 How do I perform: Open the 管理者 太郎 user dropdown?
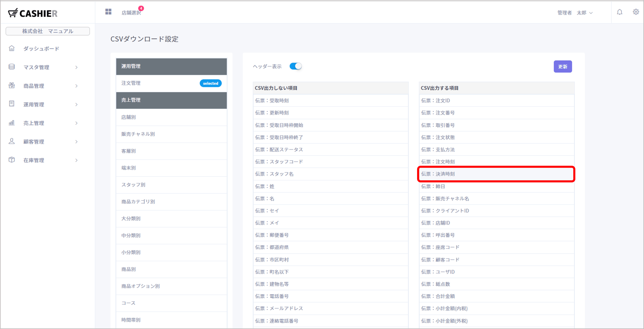click(575, 13)
